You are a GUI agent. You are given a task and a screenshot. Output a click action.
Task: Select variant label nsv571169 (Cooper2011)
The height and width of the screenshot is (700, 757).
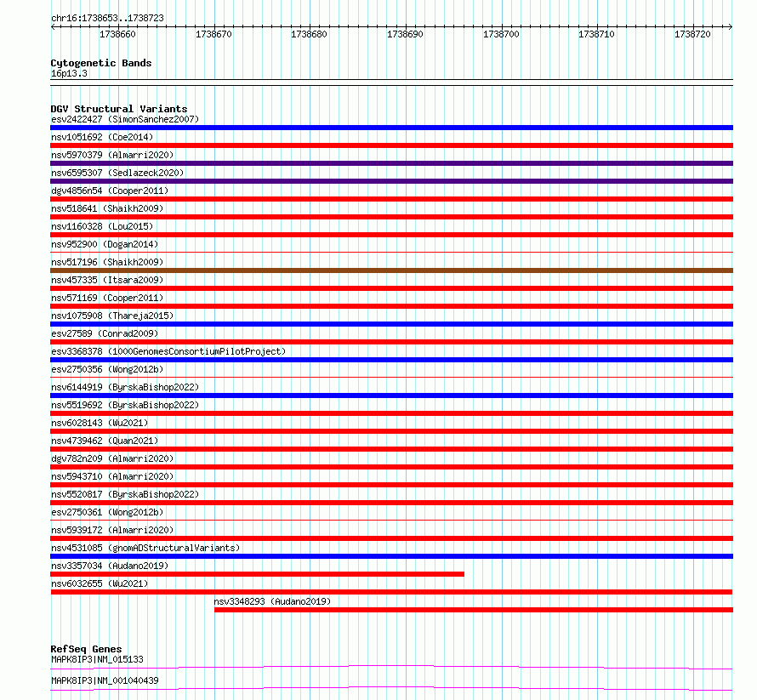(107, 298)
